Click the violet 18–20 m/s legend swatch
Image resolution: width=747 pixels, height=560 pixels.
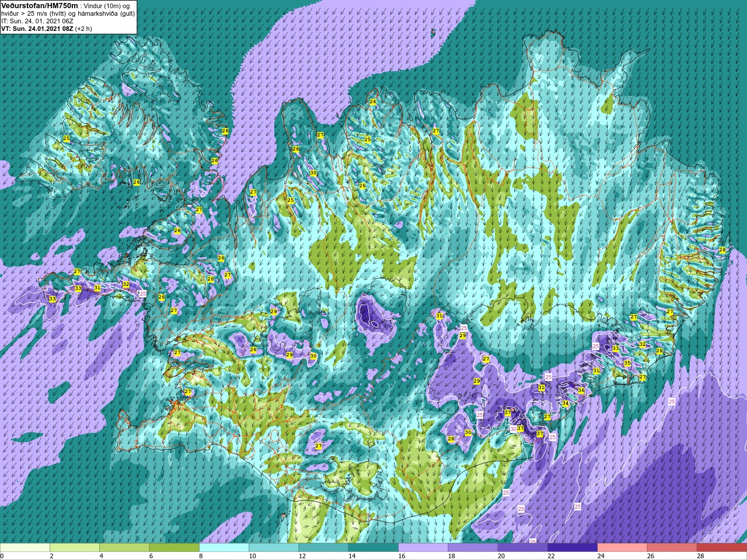tap(473, 548)
